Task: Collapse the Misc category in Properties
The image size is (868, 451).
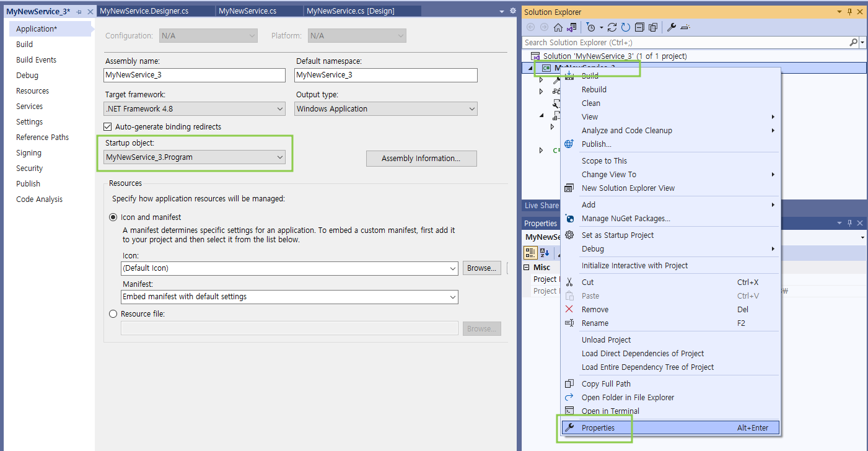Action: point(527,267)
